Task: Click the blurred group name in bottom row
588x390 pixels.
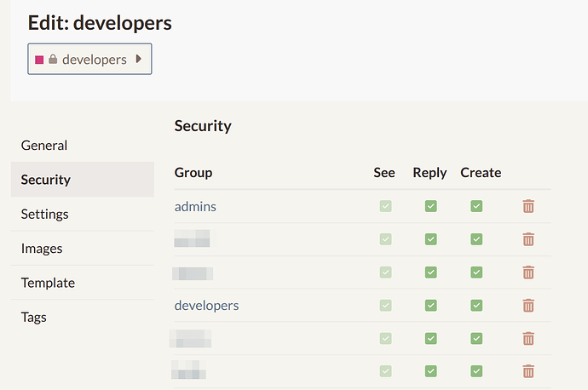Action: (x=188, y=370)
